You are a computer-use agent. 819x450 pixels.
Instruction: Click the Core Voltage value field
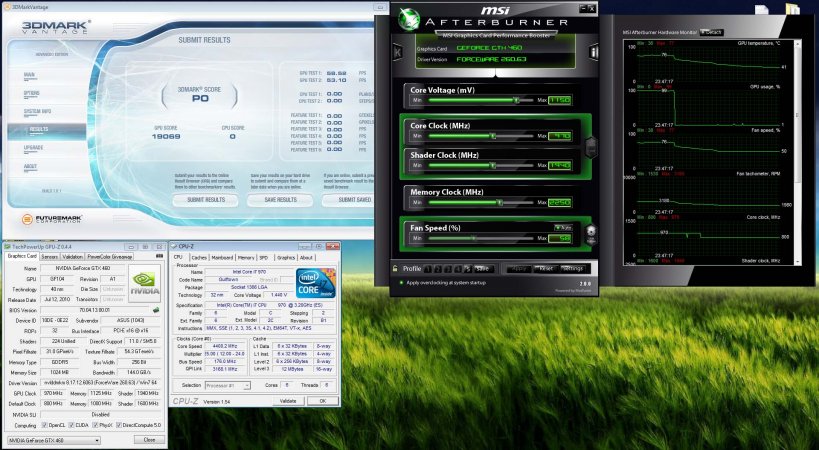click(x=559, y=100)
